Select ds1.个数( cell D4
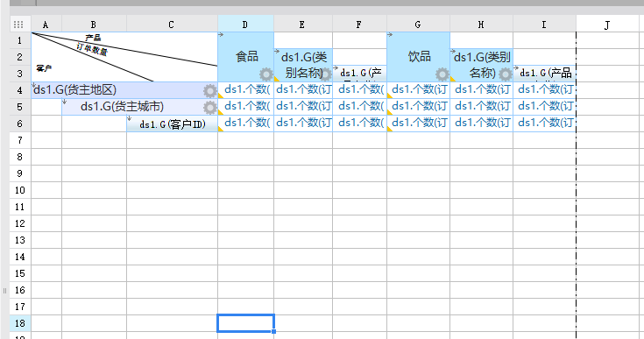Image resolution: width=644 pixels, height=339 pixels. tap(245, 90)
